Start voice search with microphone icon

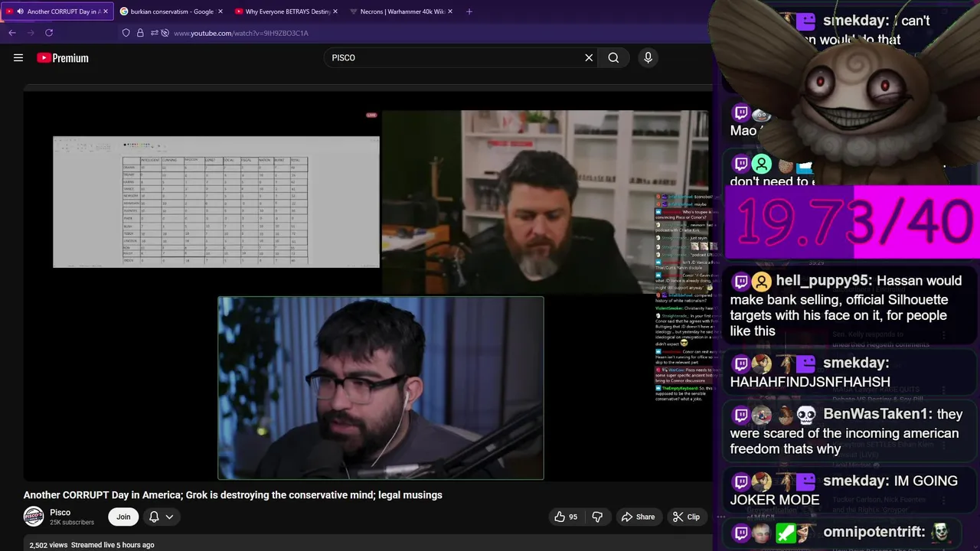tap(648, 57)
